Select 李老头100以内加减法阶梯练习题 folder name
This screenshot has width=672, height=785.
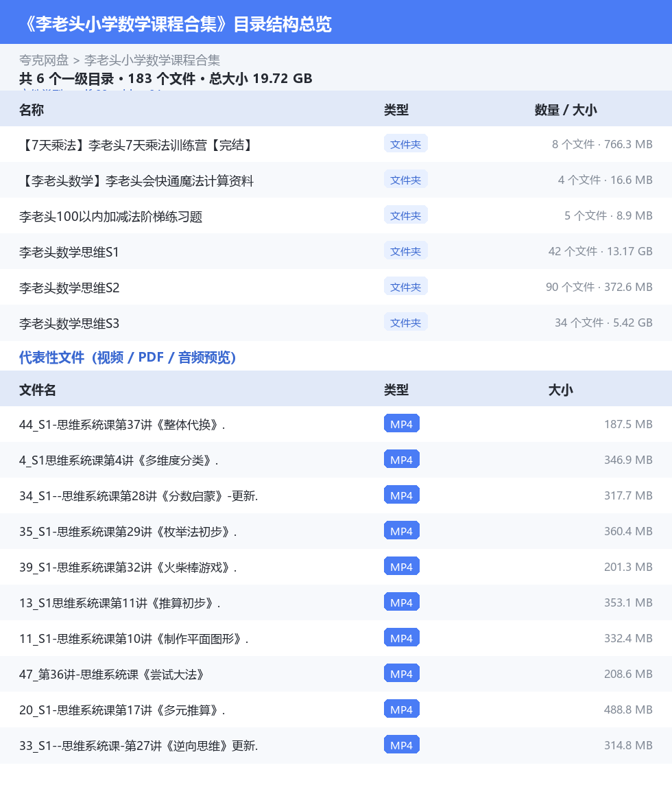pos(110,216)
